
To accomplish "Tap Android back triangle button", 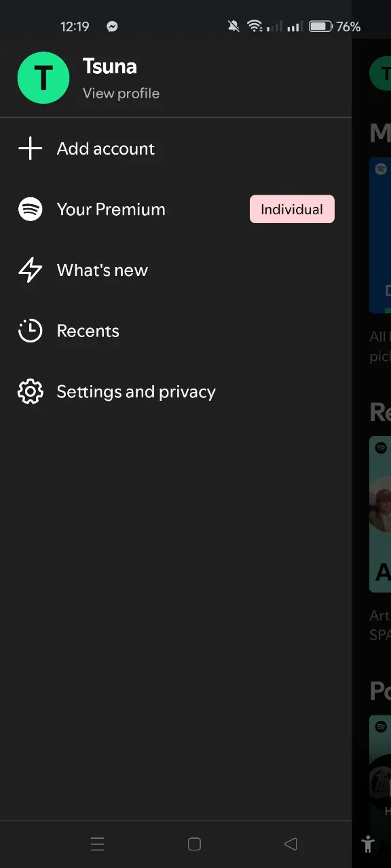I will (291, 844).
